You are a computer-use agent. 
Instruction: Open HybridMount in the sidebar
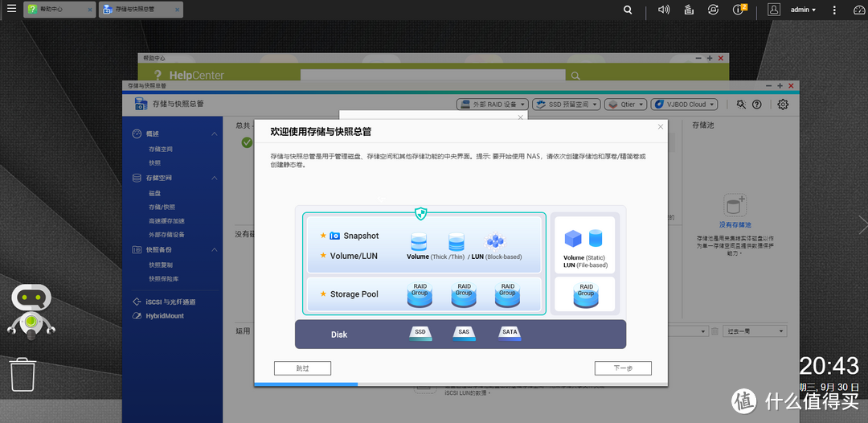click(165, 315)
